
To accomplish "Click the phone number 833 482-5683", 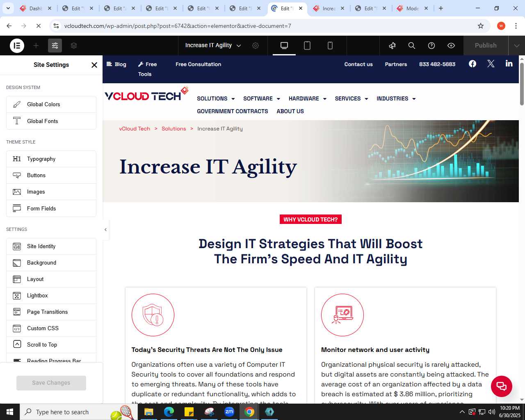I will pyautogui.click(x=437, y=64).
